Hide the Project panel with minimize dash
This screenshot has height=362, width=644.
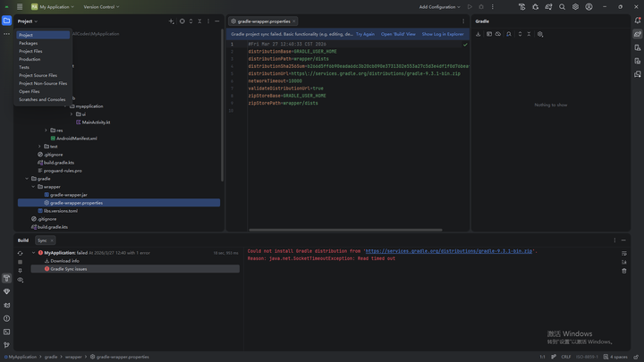pyautogui.click(x=216, y=21)
